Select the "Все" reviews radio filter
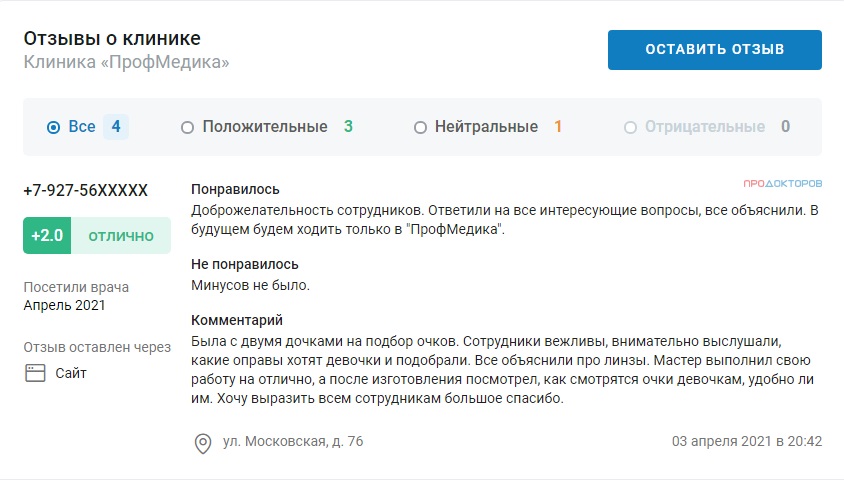 tap(54, 127)
